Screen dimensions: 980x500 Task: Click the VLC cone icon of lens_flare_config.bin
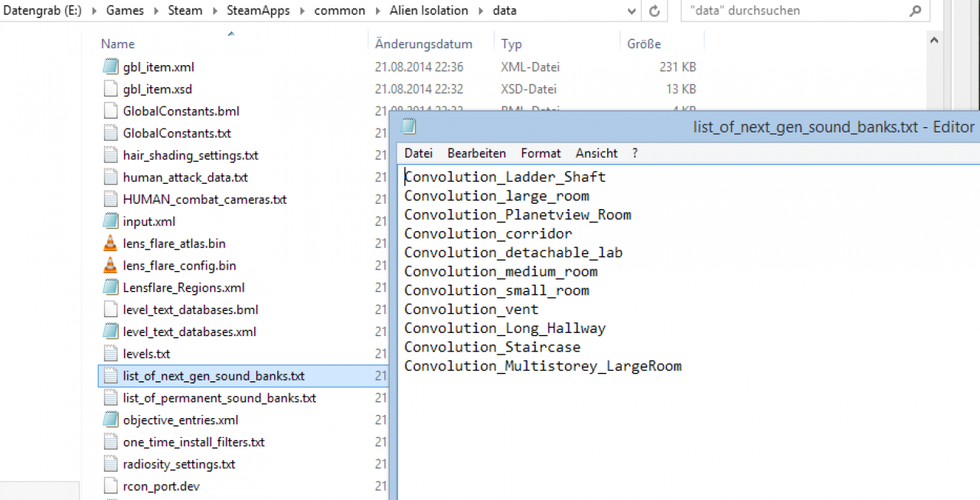click(110, 266)
